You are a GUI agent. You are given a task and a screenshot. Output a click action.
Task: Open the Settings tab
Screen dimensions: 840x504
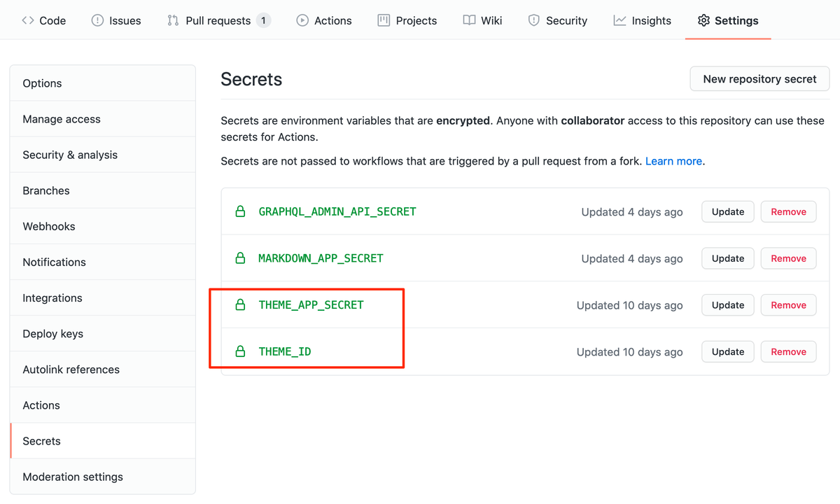[x=734, y=20]
